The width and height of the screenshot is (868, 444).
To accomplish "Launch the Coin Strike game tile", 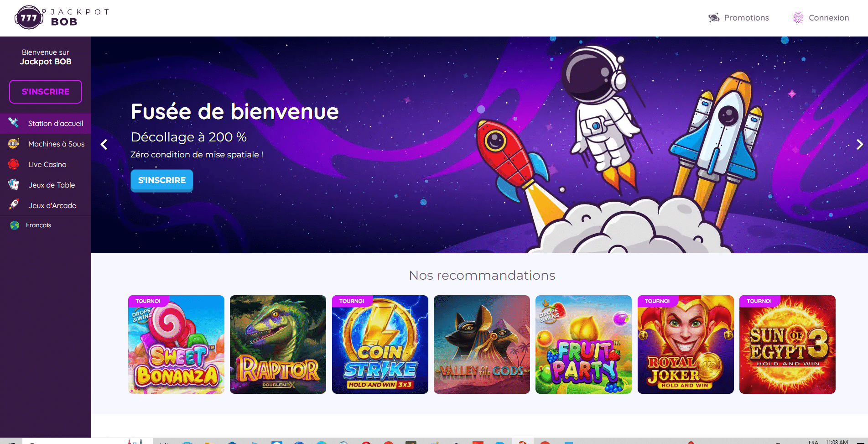I will point(380,345).
